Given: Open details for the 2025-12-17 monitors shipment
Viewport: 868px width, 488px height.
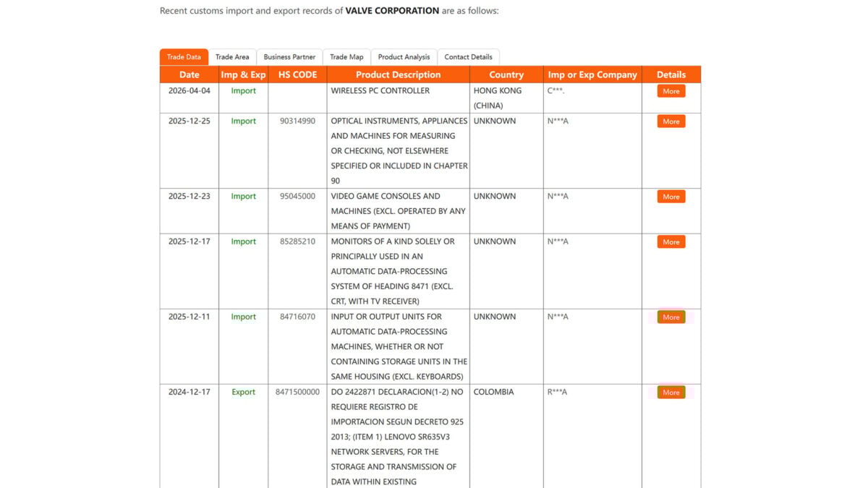Looking at the screenshot, I should [x=671, y=241].
